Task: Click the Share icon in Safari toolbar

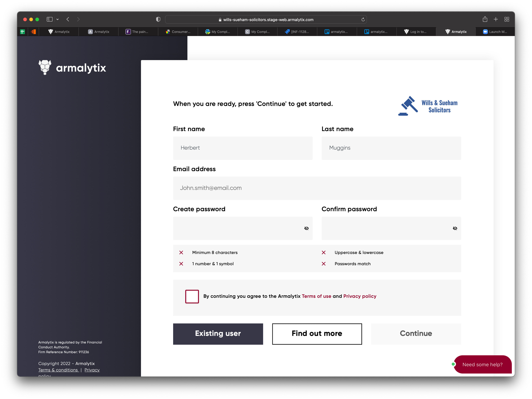Action: 485,19
